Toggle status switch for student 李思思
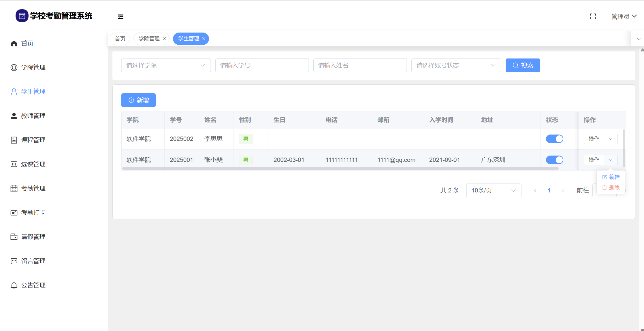644x331 pixels. (554, 139)
